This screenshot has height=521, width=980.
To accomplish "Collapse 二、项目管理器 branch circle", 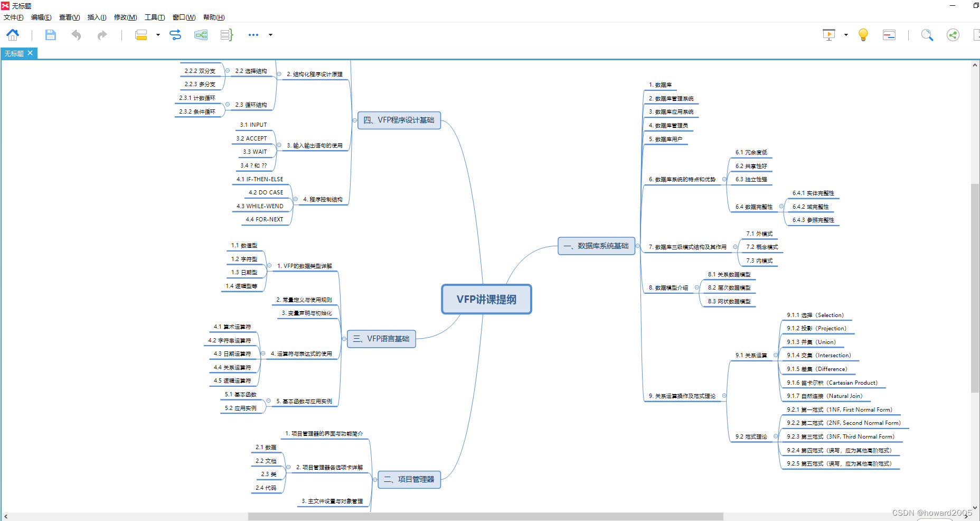I will (x=375, y=479).
